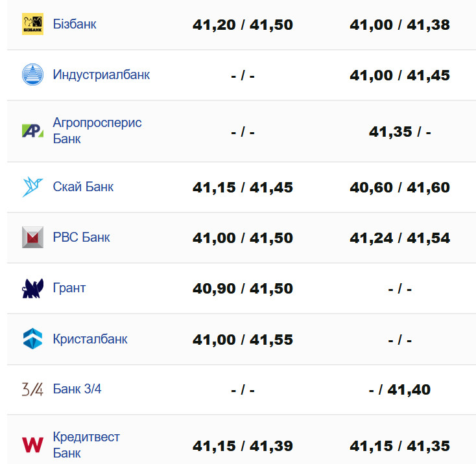Screen dimensions: 476x464
Task: Click the Бізбанк logo icon
Action: point(32,25)
